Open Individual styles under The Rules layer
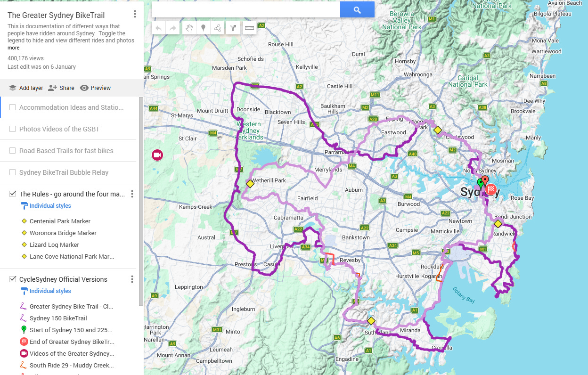This screenshot has height=375, width=588. tap(50, 206)
